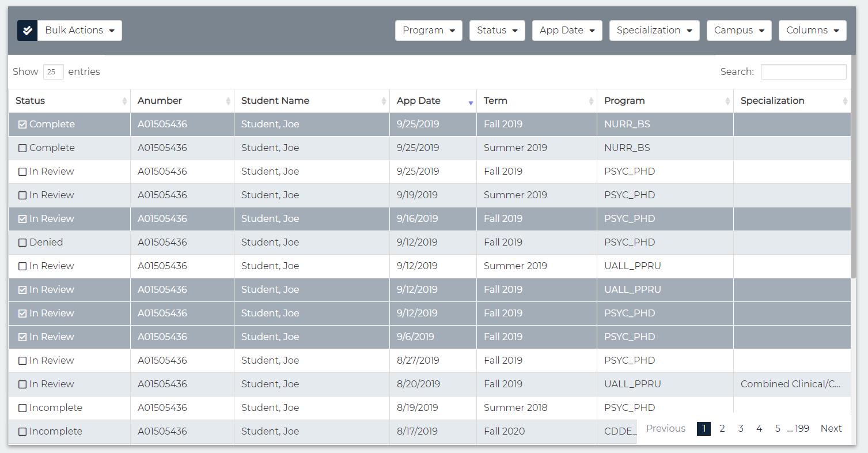
Task: Jump to last page 199
Action: point(802,428)
